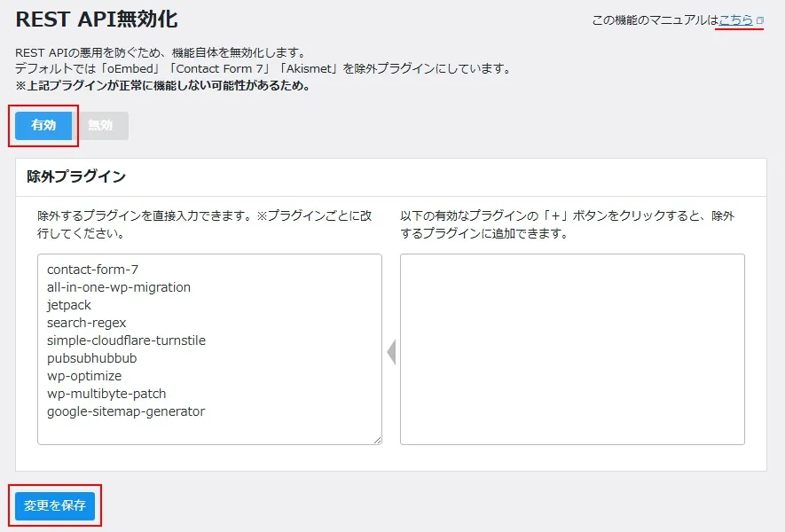Image resolution: width=785 pixels, height=532 pixels.
Task: Click inside the empty active plugins box
Action: point(572,348)
